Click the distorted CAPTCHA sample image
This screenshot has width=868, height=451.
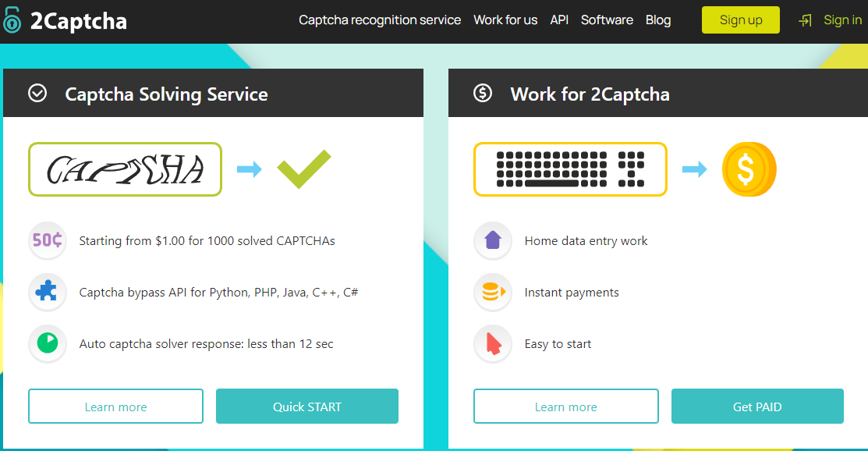(126, 169)
